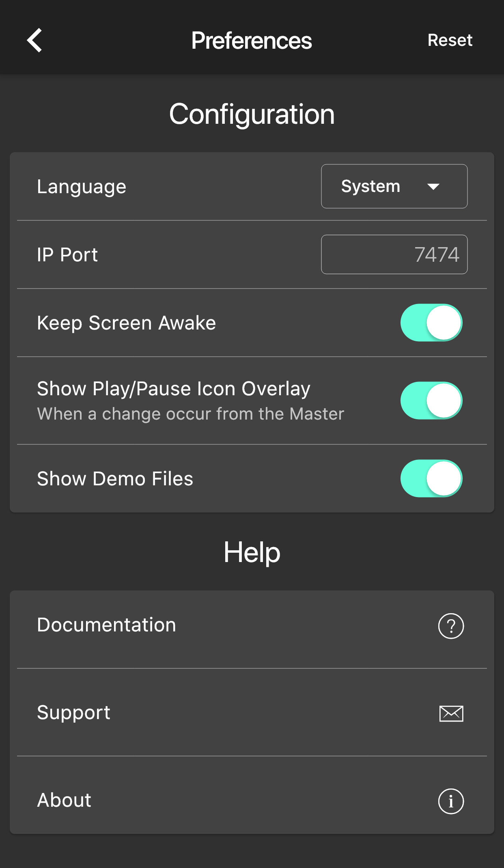Turn off the Show Demo Files switch
Screen dimensions: 504x868
431,478
